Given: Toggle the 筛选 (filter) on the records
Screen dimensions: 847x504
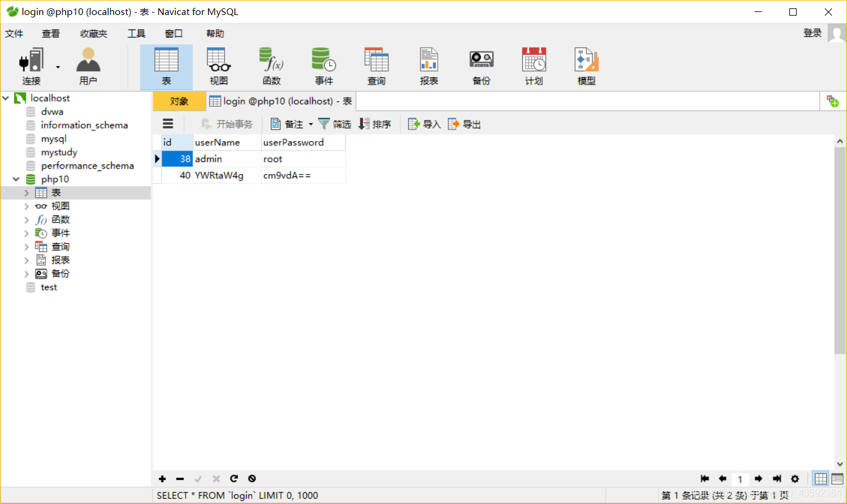Looking at the screenshot, I should click(x=334, y=124).
